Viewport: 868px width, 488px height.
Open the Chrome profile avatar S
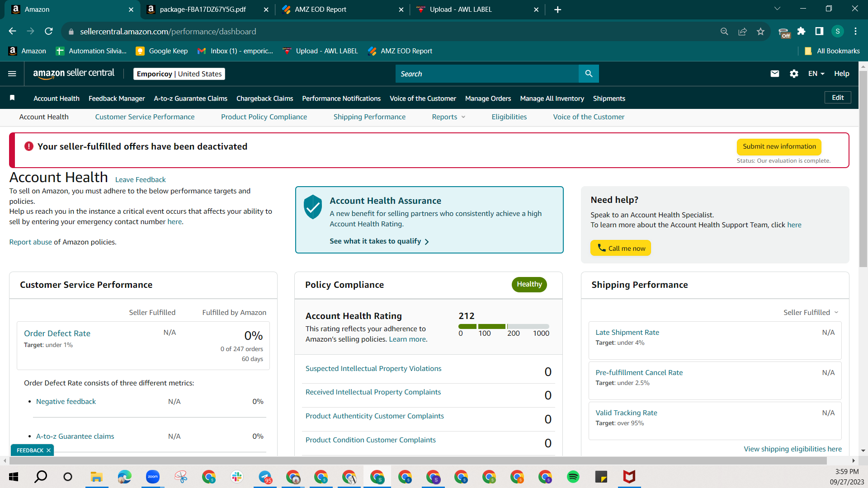(838, 31)
